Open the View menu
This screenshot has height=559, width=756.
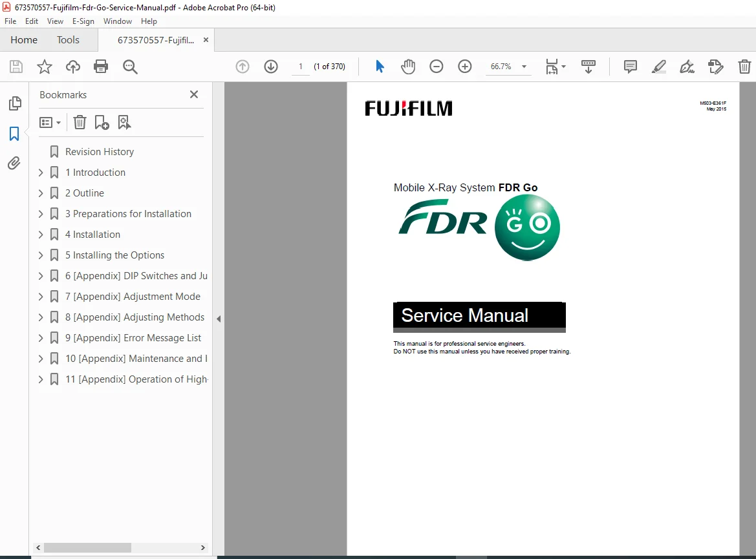coord(55,21)
